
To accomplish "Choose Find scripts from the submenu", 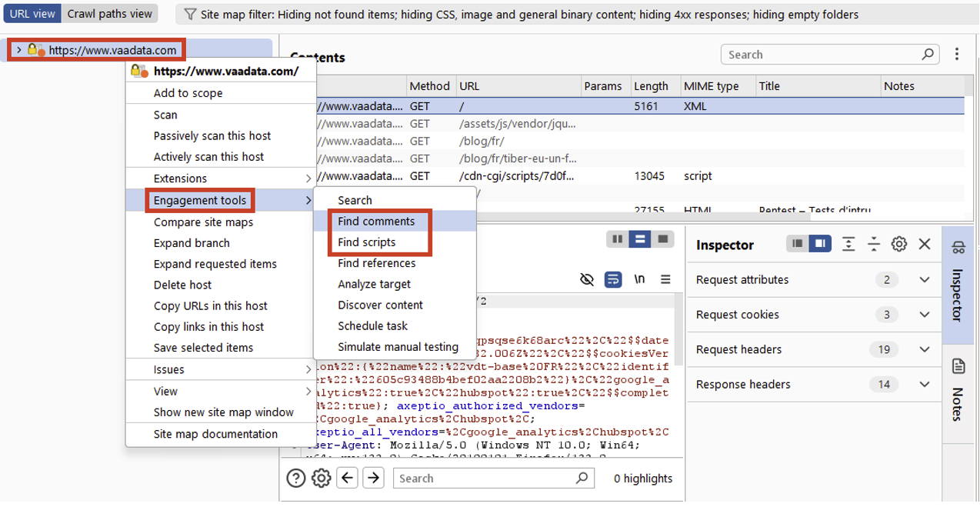I will coord(366,242).
